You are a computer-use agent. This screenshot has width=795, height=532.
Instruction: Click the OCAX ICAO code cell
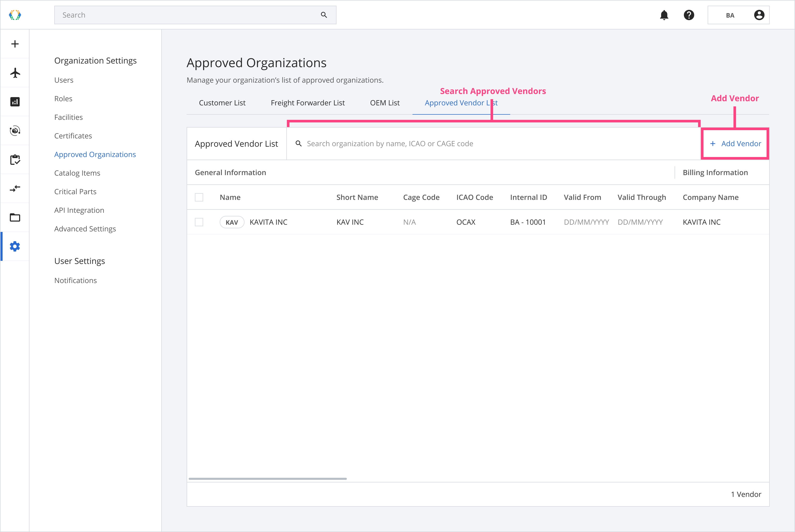click(466, 222)
